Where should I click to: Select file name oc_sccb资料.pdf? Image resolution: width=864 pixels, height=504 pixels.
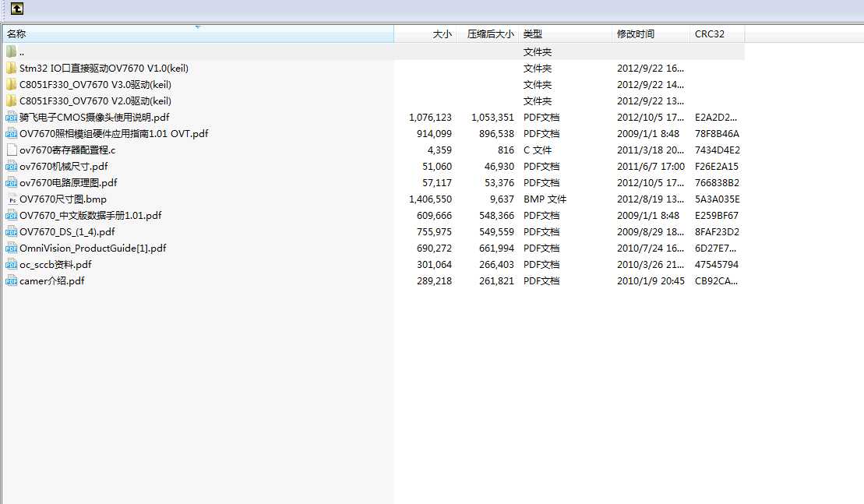(55, 264)
